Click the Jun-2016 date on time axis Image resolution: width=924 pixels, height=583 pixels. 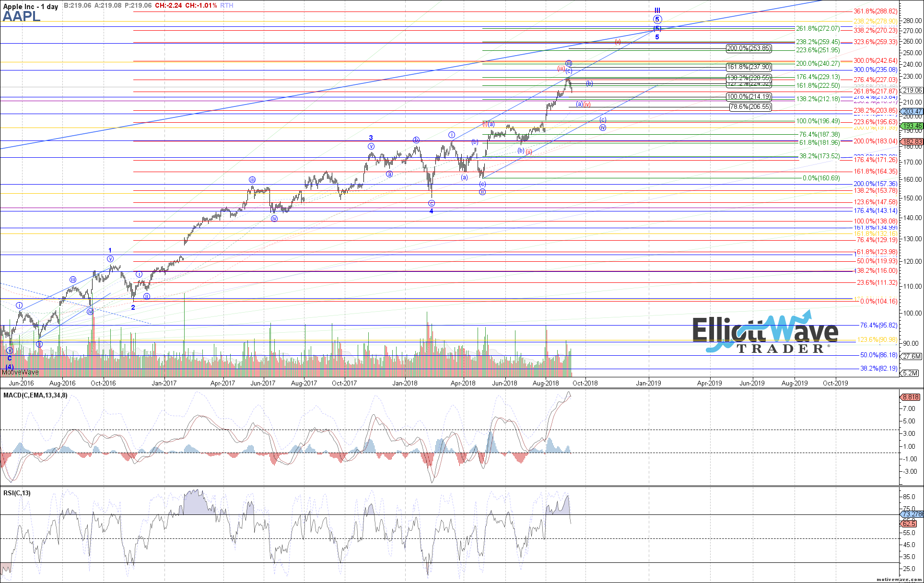[22, 383]
